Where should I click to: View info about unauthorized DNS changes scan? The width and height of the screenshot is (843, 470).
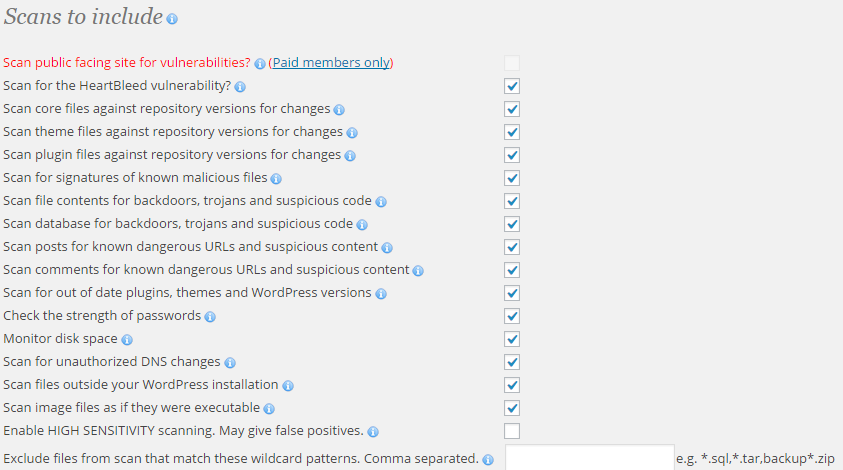pos(230,363)
